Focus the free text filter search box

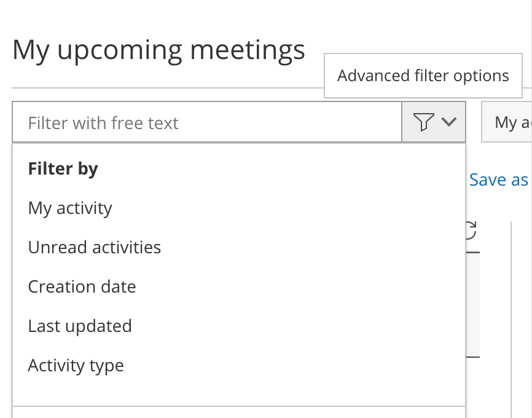(206, 122)
